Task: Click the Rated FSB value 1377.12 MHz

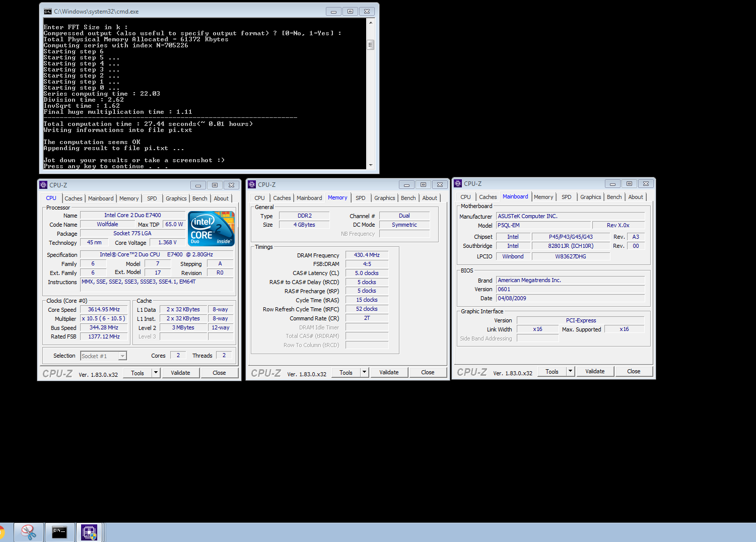Action: pos(104,336)
